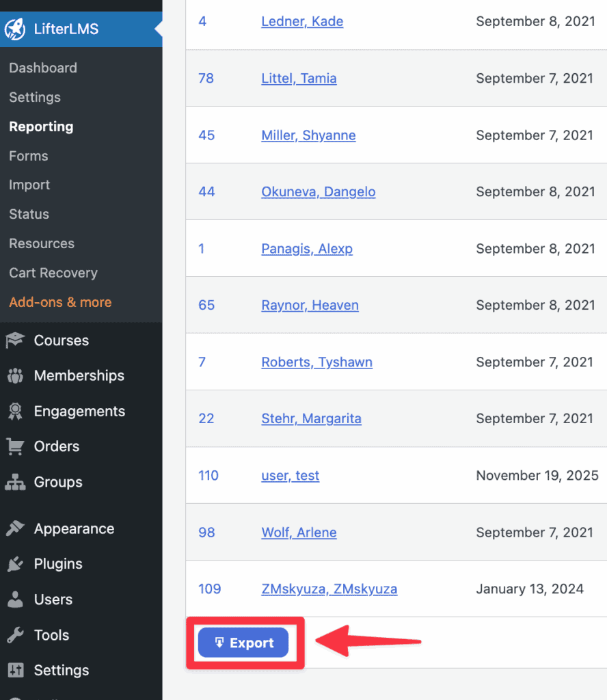Open student Ledner, Kade
The height and width of the screenshot is (700, 607).
[302, 21]
